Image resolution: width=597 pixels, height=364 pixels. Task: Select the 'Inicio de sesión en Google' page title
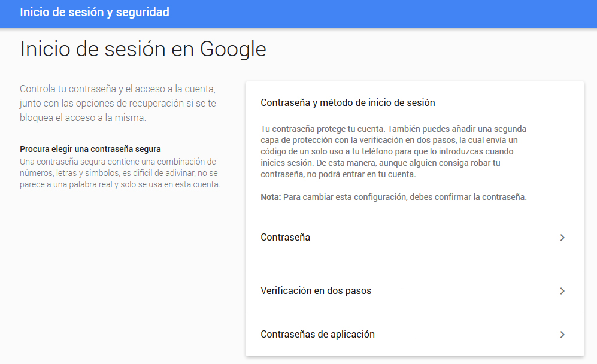tap(144, 49)
